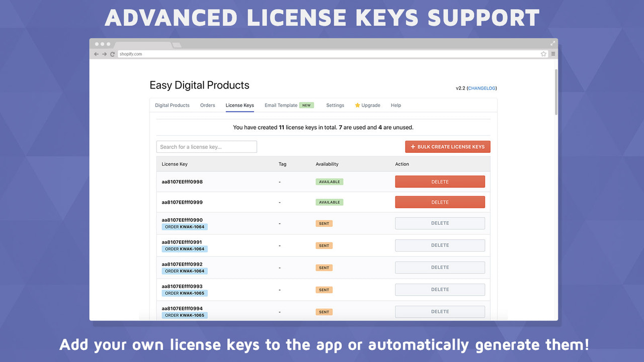644x362 pixels.
Task: Click the license key search field
Action: pyautogui.click(x=206, y=146)
